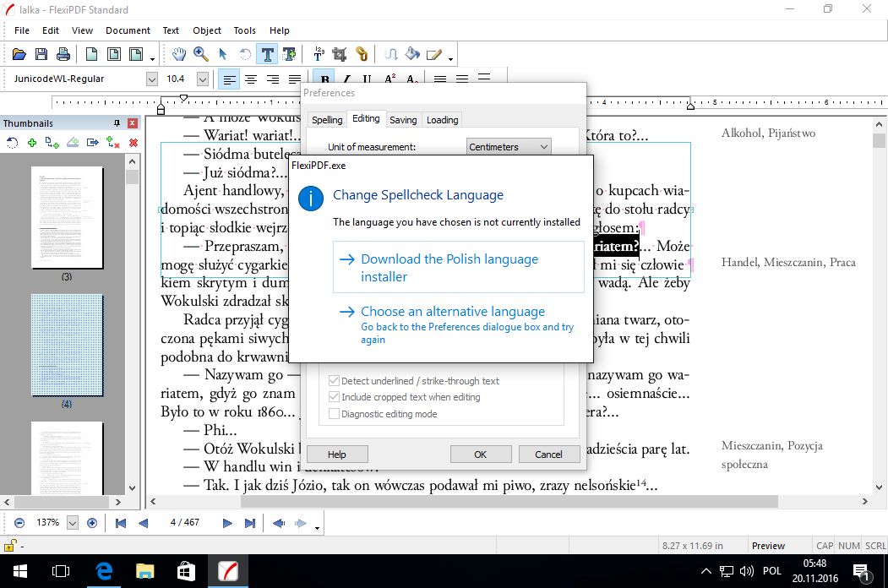Open the Unit of measurement dropdown
The width and height of the screenshot is (888, 588).
click(x=543, y=146)
